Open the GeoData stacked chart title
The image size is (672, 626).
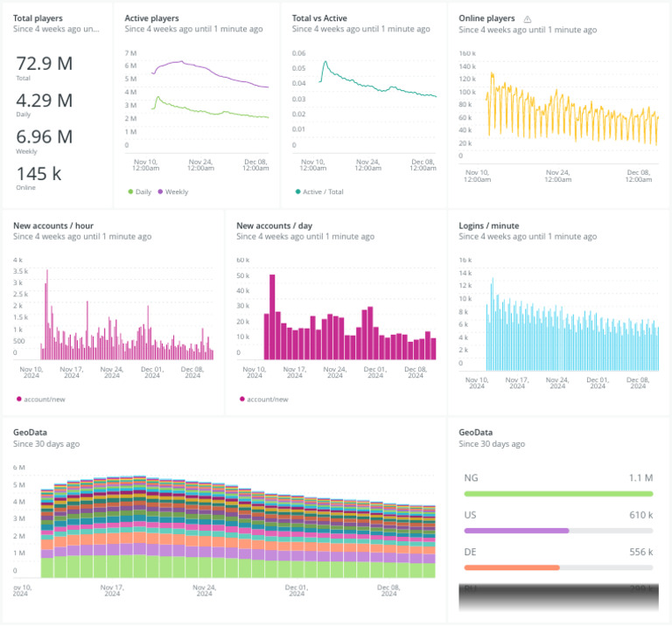pos(30,433)
